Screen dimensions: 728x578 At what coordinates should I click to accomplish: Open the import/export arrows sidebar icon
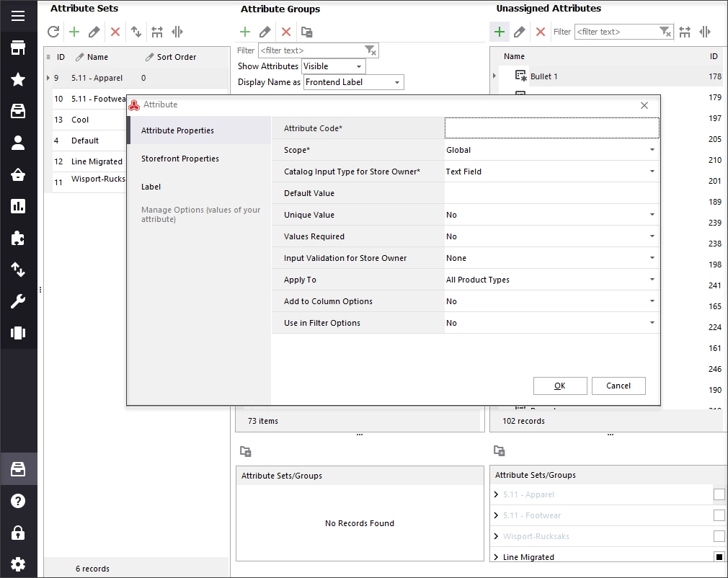(17, 270)
